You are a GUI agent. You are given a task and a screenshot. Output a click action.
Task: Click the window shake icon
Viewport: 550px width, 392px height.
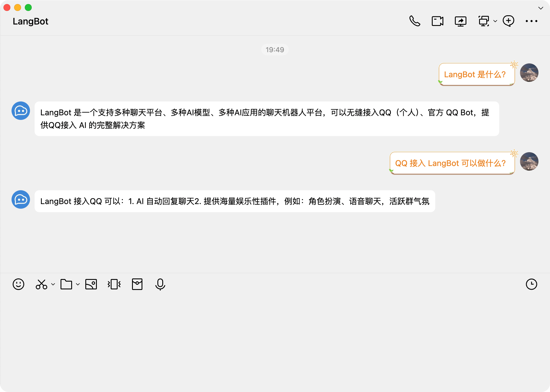coord(114,284)
